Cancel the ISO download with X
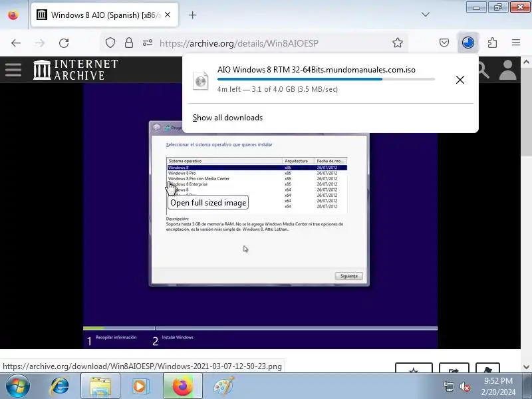This screenshot has width=532, height=399. [x=460, y=80]
